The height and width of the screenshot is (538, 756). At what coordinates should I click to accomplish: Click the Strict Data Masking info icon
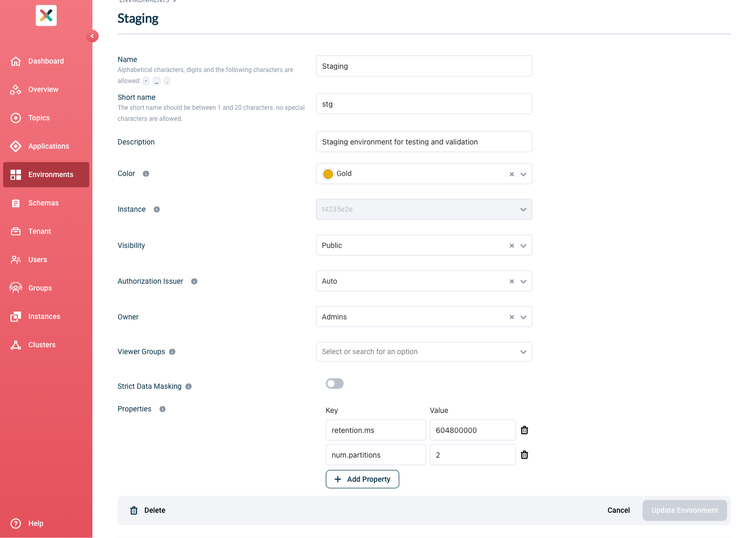[x=188, y=387]
